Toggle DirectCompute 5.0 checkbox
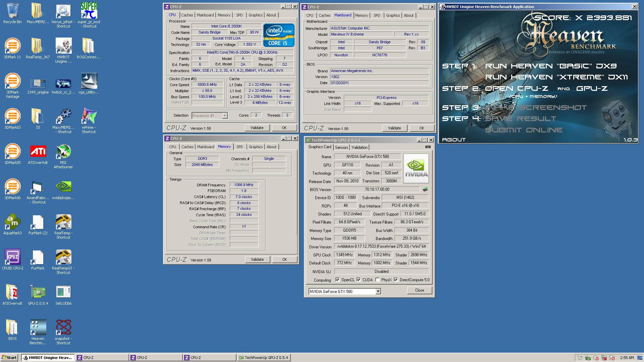 coord(396,280)
